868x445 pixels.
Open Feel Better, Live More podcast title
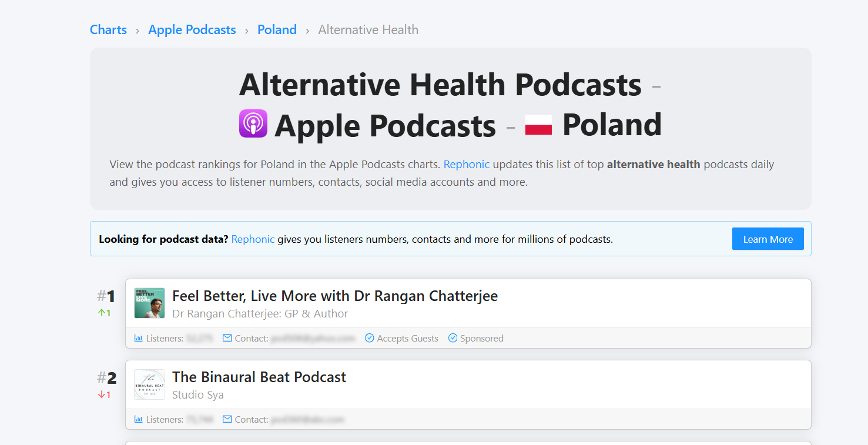pyautogui.click(x=335, y=296)
